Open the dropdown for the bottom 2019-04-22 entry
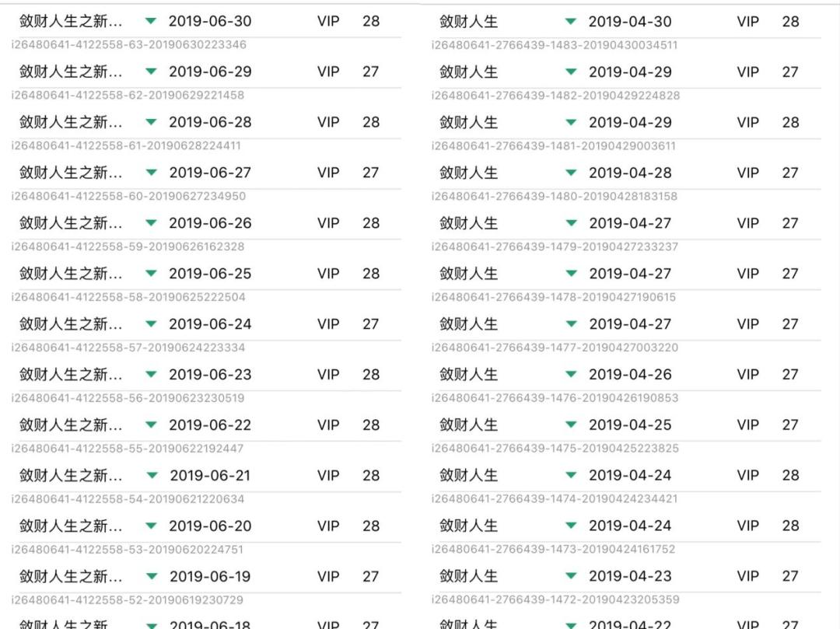840x629 pixels. tap(571, 624)
